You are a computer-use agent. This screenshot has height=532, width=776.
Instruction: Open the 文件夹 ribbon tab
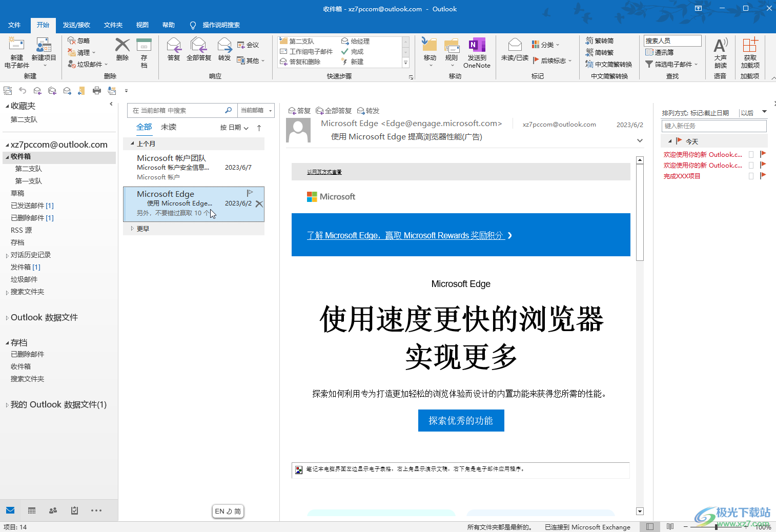113,25
